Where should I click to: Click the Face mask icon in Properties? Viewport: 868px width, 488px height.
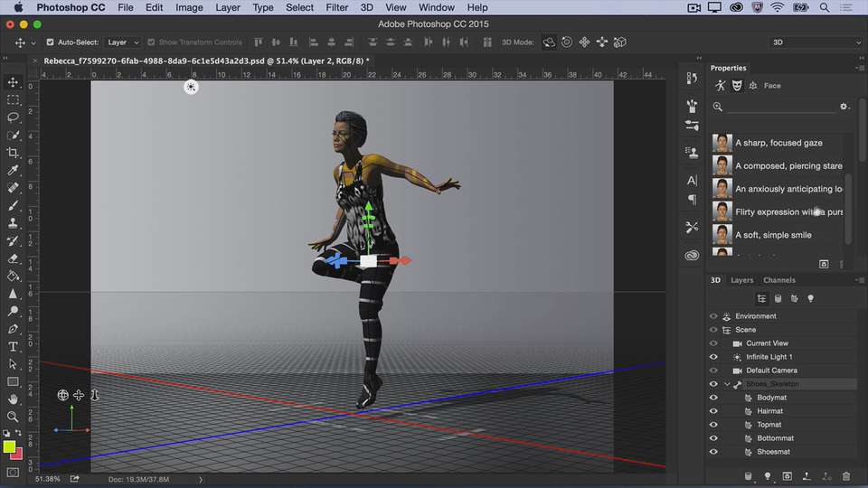[737, 85]
